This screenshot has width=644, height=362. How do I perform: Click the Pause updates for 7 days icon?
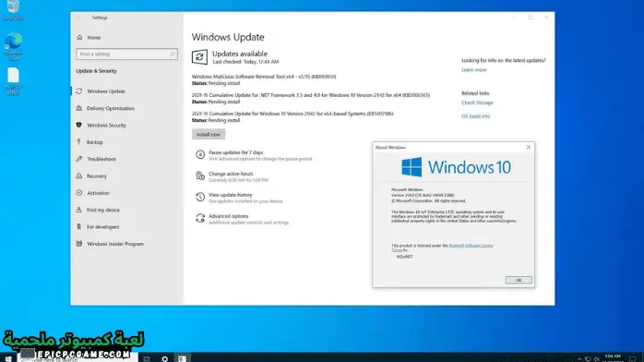click(200, 154)
